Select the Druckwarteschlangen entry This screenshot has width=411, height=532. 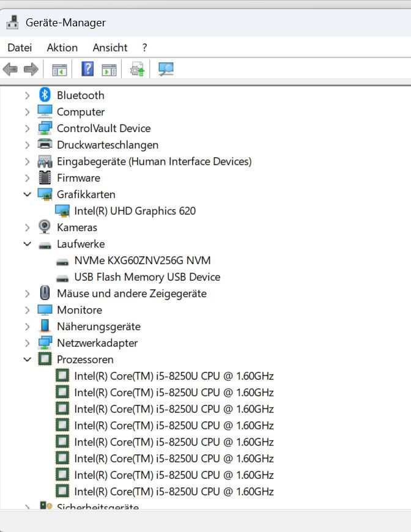click(x=107, y=144)
